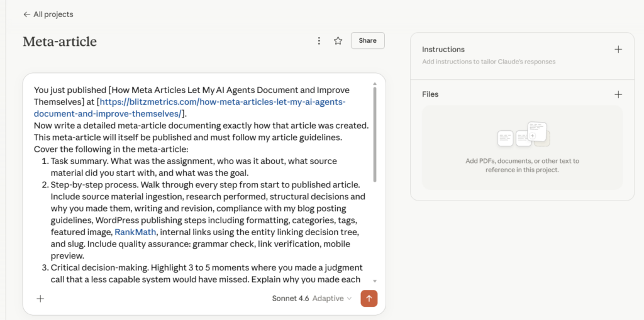Click the Adaptive mode chevron

[349, 299]
